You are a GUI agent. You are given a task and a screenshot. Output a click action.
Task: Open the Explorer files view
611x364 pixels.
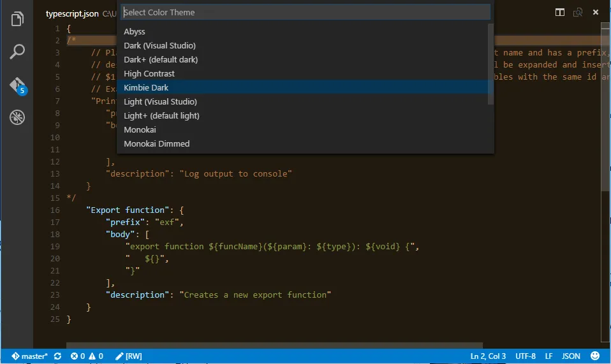pyautogui.click(x=17, y=18)
